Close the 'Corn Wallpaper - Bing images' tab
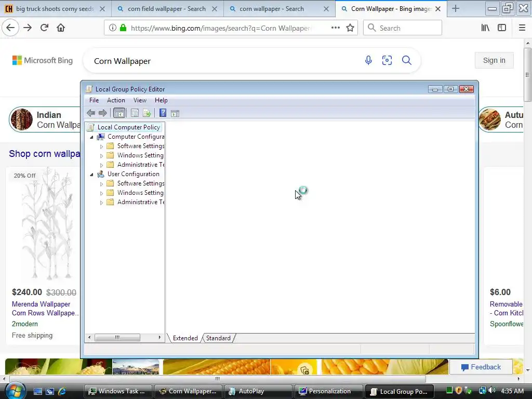This screenshot has height=399, width=532. click(438, 9)
